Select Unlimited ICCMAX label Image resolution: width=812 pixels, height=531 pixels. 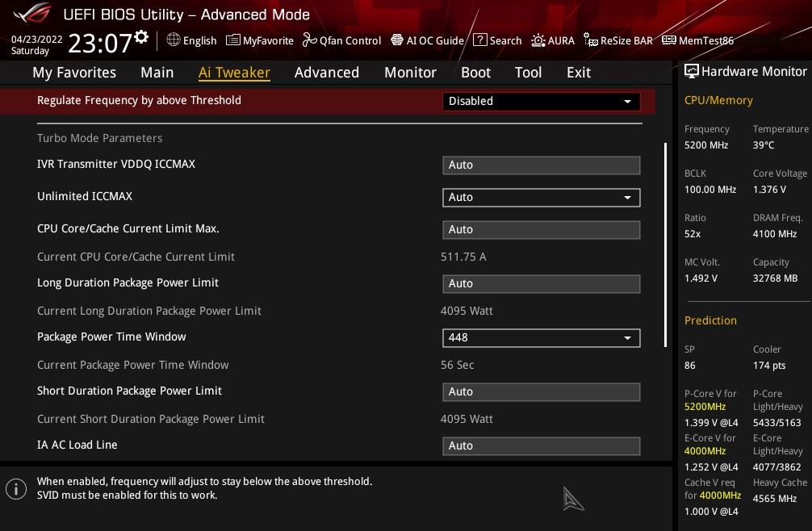point(85,196)
